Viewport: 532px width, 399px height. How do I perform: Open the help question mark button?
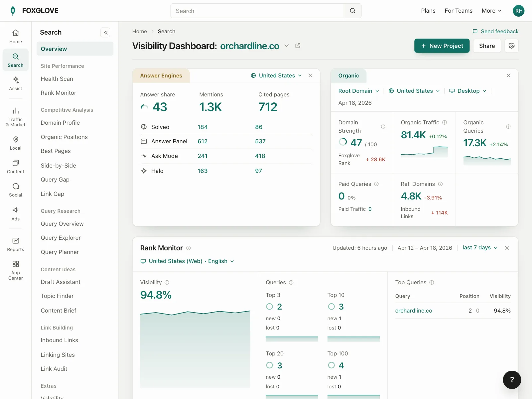pos(512,380)
